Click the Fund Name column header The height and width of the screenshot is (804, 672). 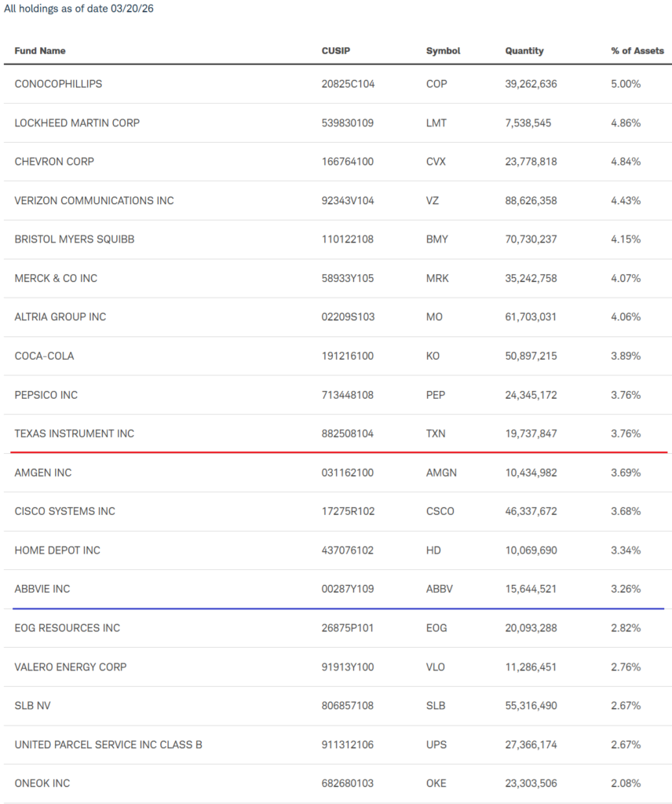click(x=40, y=51)
